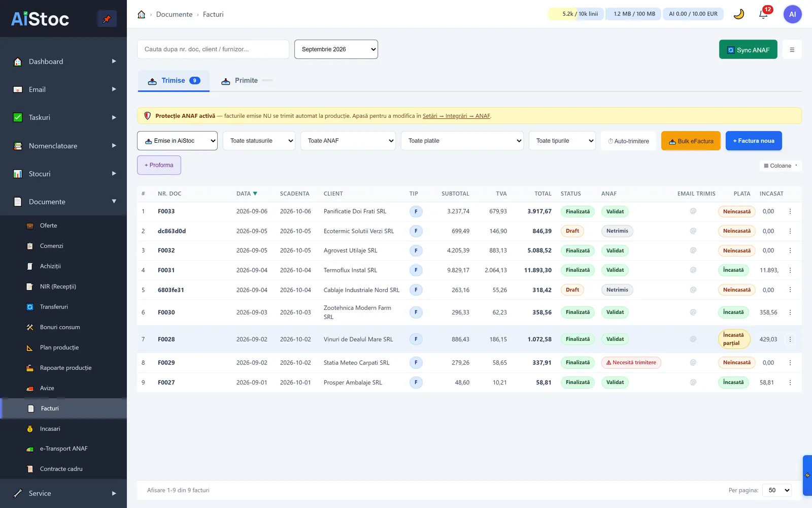Sort the table by DATA column header
The image size is (812, 508).
click(x=247, y=194)
